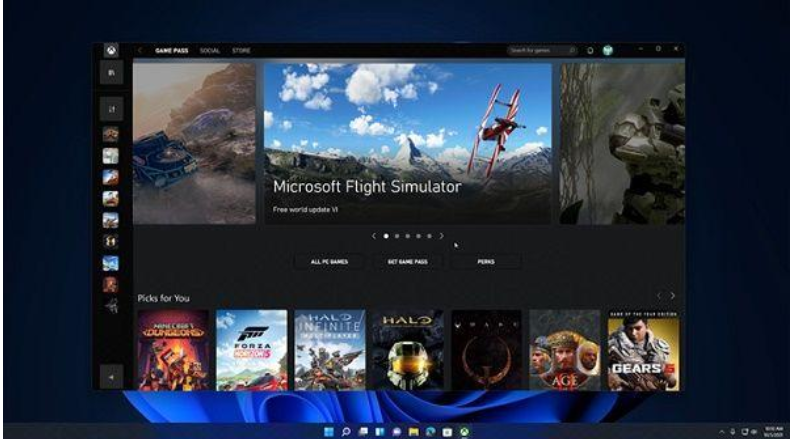Open the Minecraft Dungeons game tile
The height and width of the screenshot is (439, 798).
173,349
